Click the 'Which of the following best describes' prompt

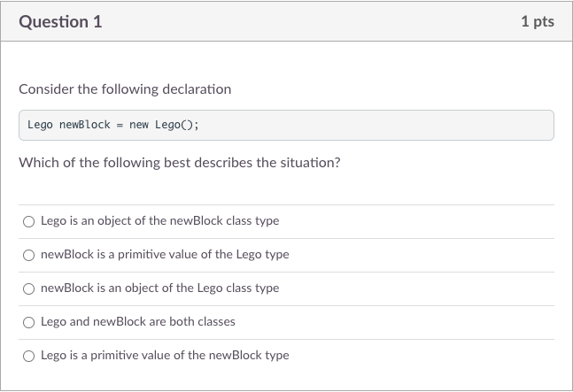click(180, 163)
